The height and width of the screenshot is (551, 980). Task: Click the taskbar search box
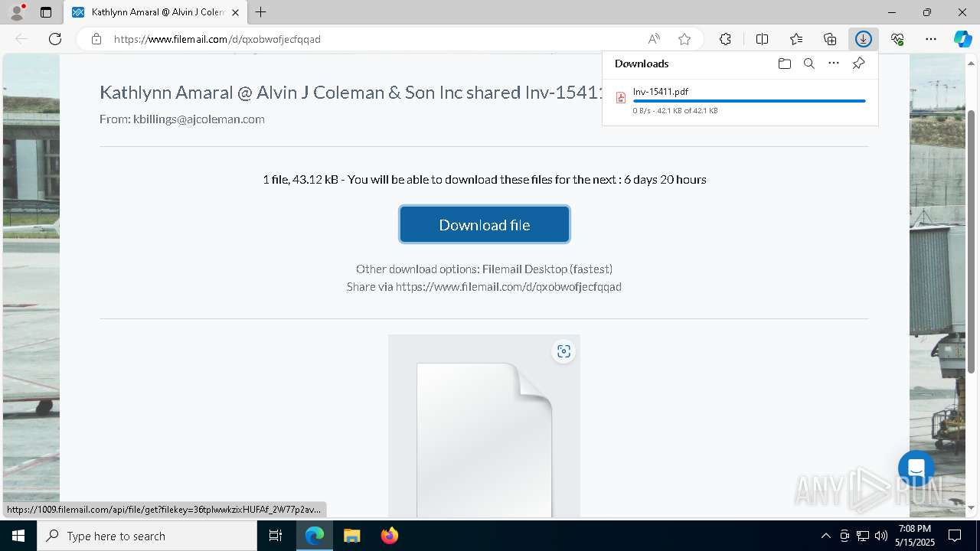pos(147,536)
